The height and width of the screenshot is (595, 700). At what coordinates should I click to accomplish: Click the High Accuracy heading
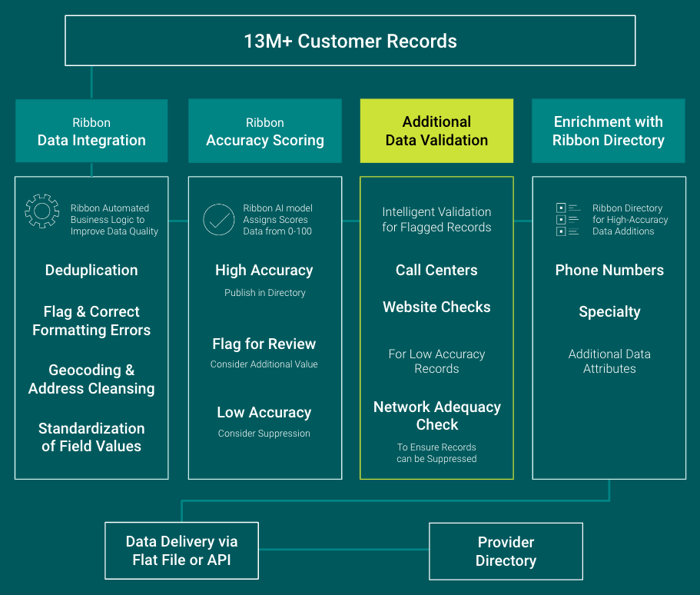point(264,271)
